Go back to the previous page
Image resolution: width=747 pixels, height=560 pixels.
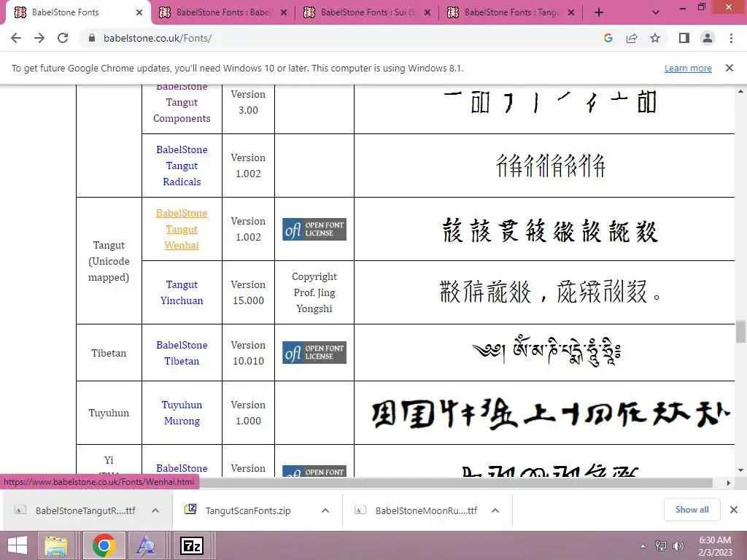16,38
